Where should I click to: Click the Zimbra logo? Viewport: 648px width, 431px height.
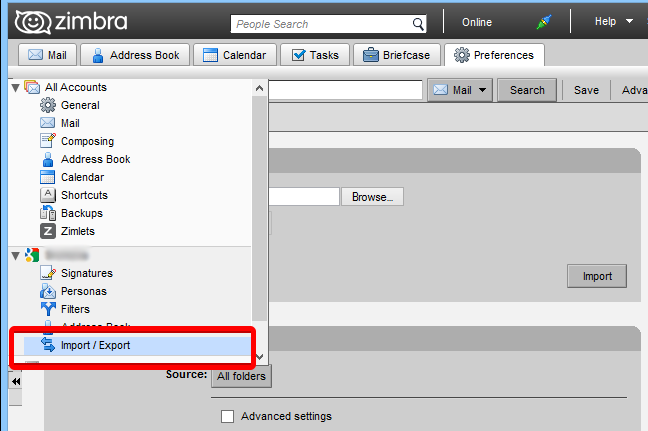(x=71, y=22)
